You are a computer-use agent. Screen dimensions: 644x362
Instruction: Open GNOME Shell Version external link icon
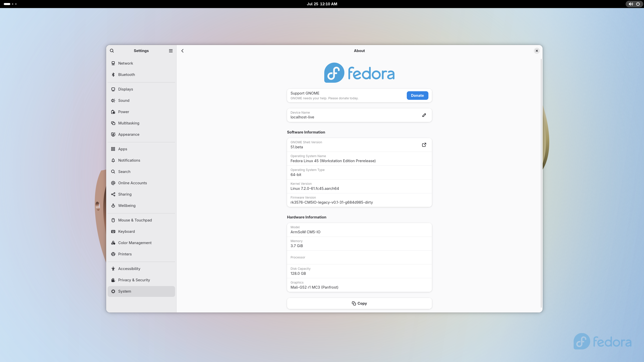[424, 145]
